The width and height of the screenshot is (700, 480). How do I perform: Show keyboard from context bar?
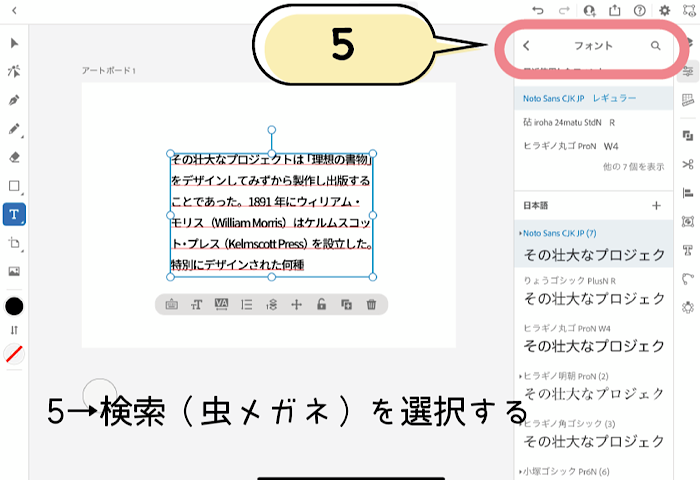pos(171,305)
